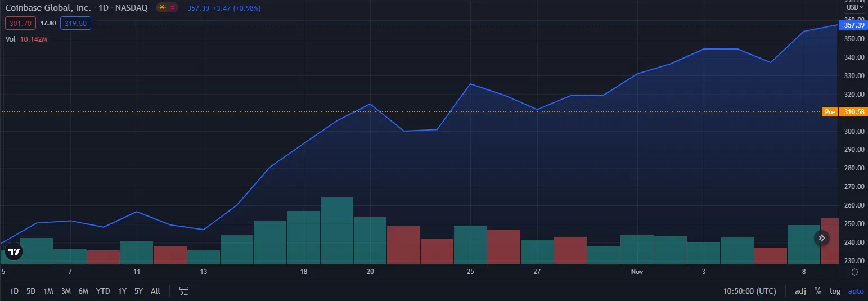
Task: Select the All time range
Action: 155,291
